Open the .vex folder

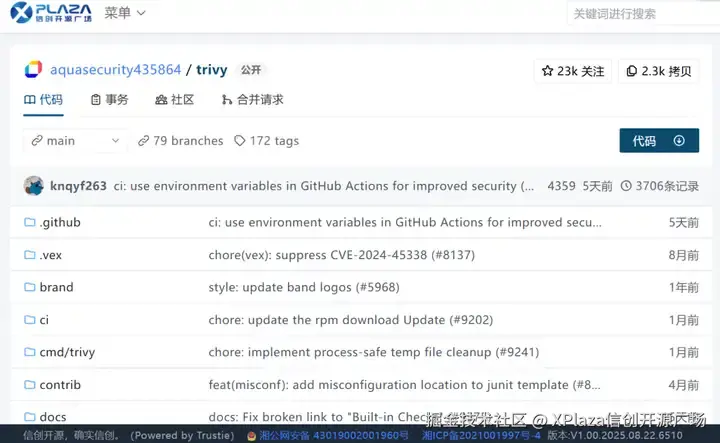[51, 255]
